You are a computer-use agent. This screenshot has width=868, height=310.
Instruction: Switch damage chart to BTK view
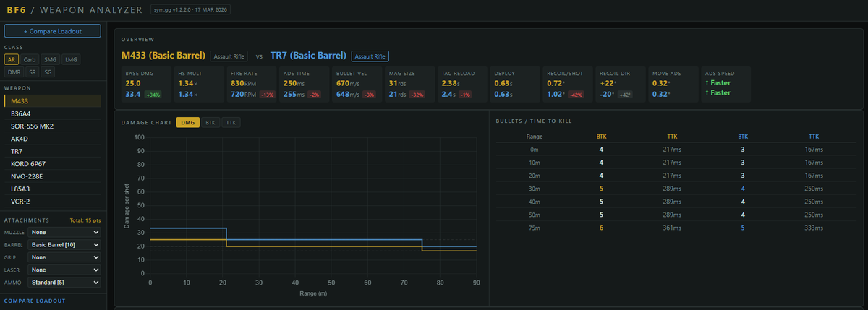pyautogui.click(x=210, y=123)
